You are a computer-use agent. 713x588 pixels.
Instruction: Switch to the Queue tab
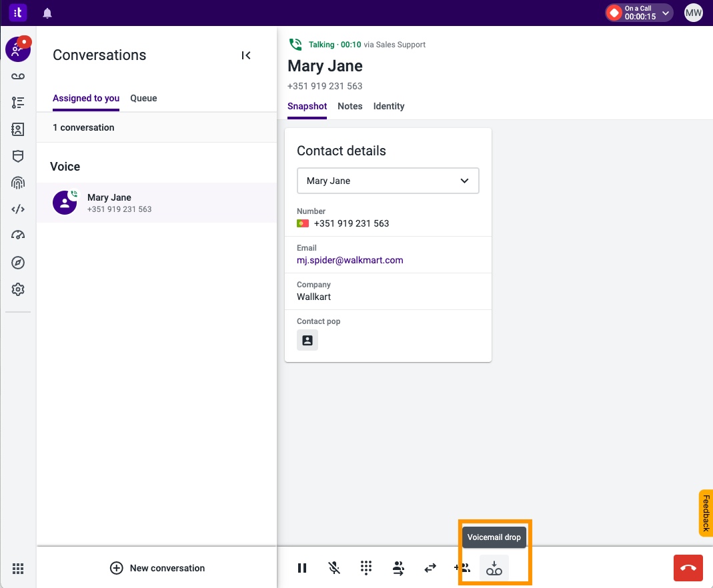click(x=143, y=98)
